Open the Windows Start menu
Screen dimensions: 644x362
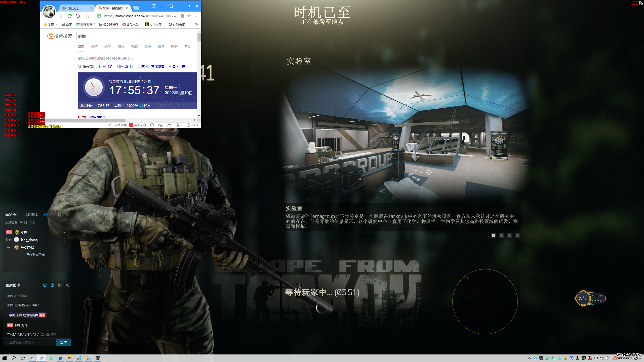pos(4,358)
